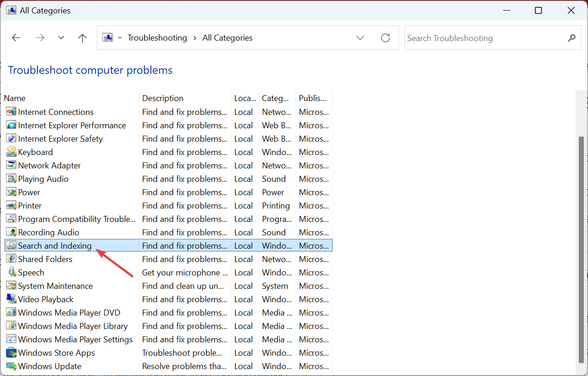Viewport: 588px width, 376px height.
Task: Click All Categories in the breadcrumb
Action: tap(227, 38)
